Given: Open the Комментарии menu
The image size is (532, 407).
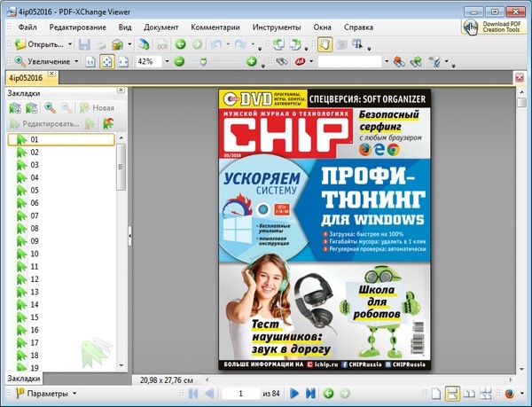Looking at the screenshot, I should tap(215, 27).
